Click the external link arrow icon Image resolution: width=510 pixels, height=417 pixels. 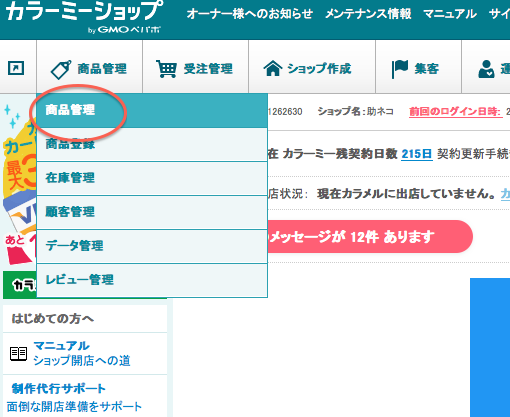pyautogui.click(x=16, y=68)
